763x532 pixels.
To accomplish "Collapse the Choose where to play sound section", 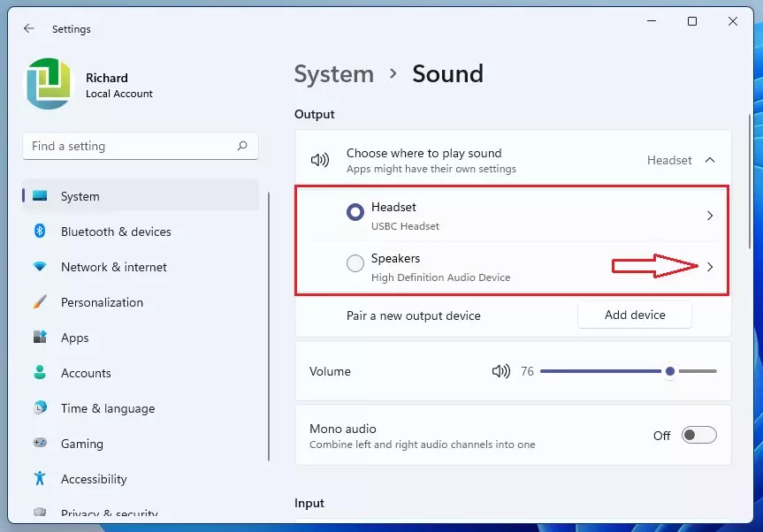I will 709,160.
